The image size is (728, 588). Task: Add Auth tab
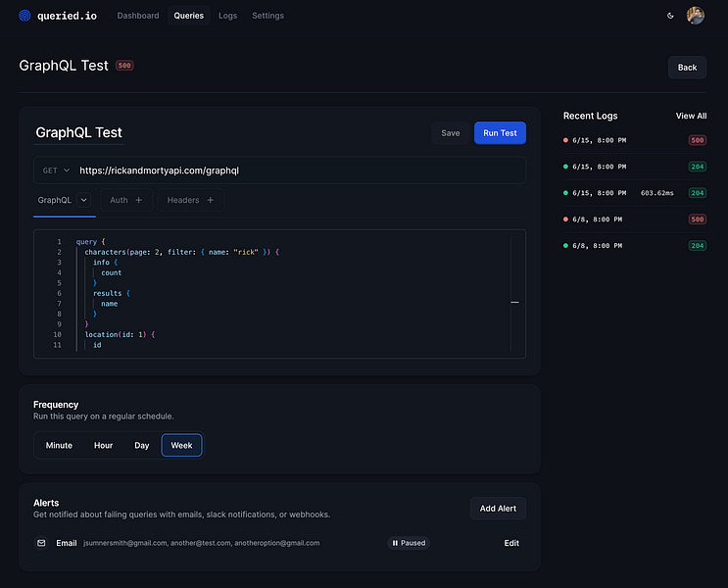coord(126,200)
